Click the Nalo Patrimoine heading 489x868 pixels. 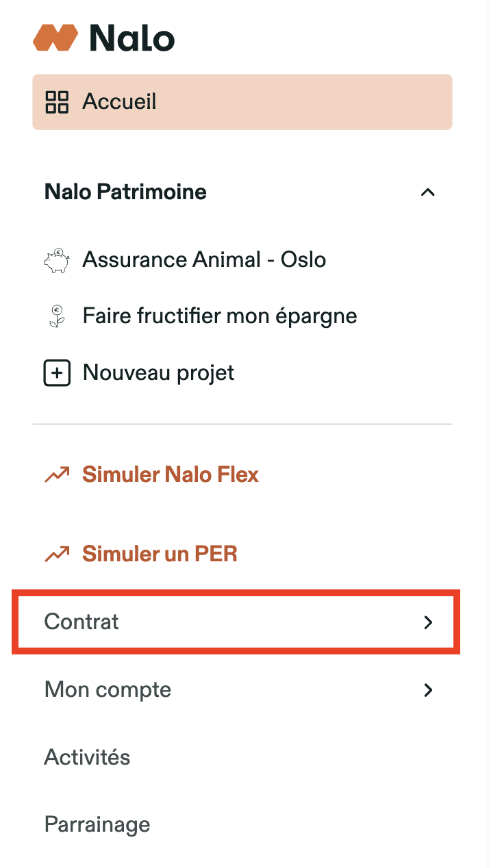(x=125, y=192)
